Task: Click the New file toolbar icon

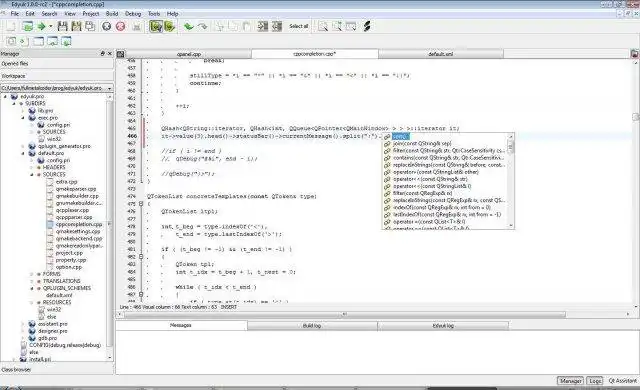Action: tap(11, 27)
